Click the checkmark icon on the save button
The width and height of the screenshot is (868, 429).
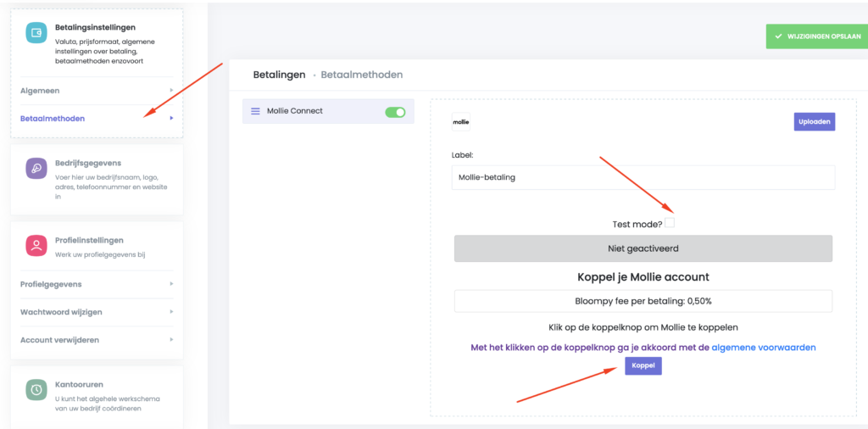point(778,36)
